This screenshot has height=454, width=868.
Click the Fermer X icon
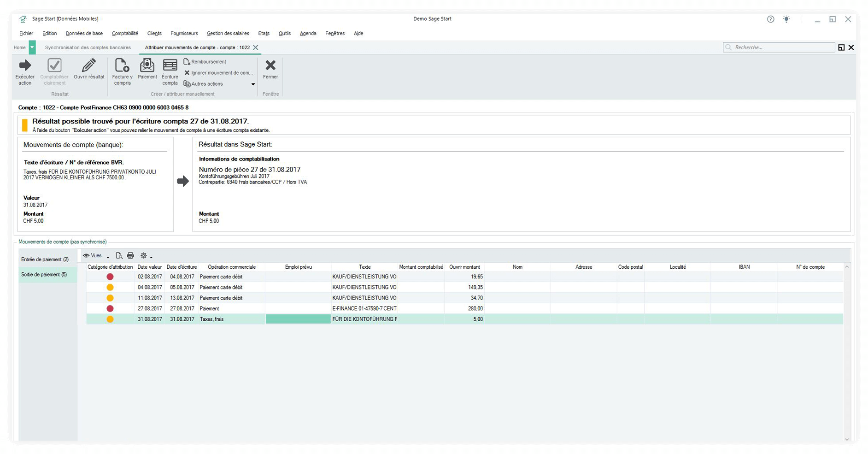tap(270, 65)
